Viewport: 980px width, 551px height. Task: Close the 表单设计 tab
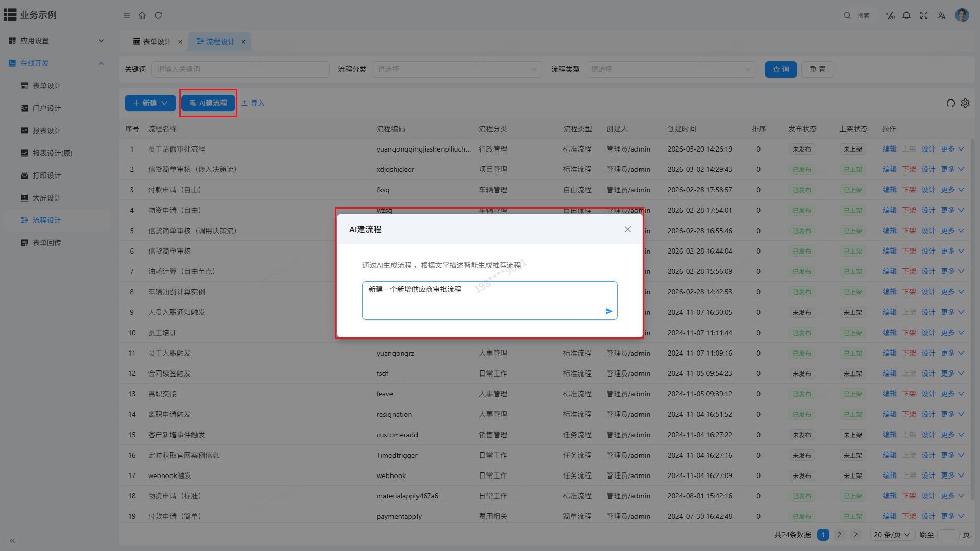click(180, 42)
